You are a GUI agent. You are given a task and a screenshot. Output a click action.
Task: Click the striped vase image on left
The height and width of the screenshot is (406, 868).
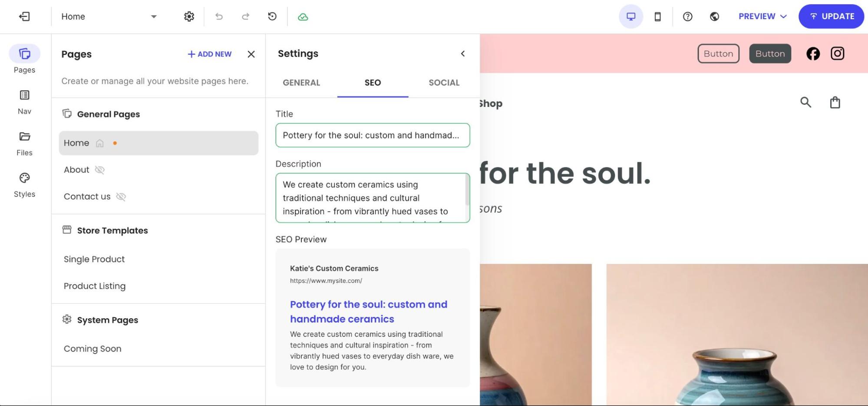tap(536, 335)
